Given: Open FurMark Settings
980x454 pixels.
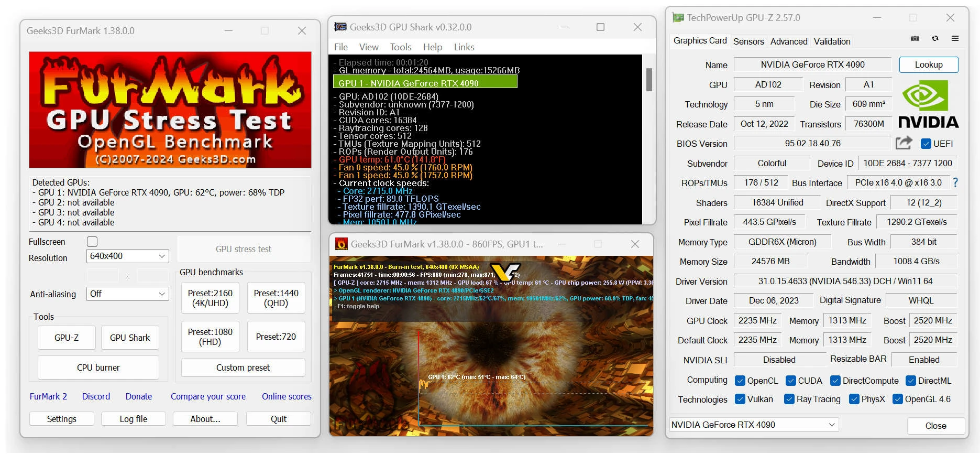Looking at the screenshot, I should coord(62,419).
